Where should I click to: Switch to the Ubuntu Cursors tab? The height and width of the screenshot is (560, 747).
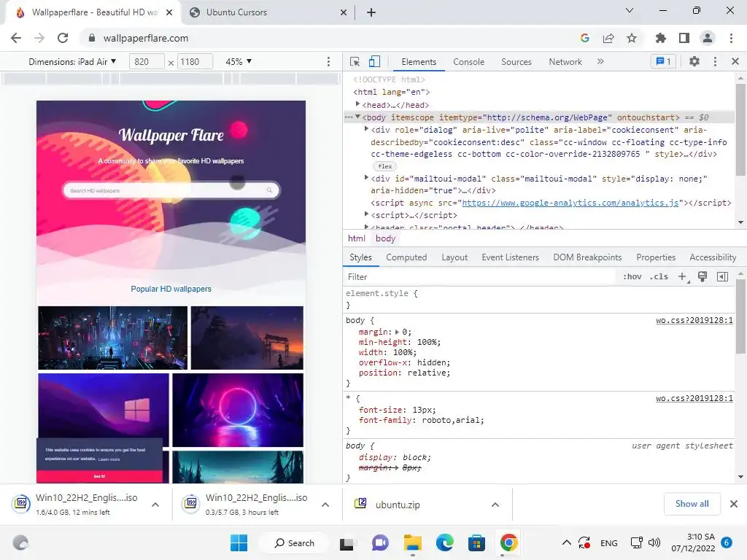(266, 12)
